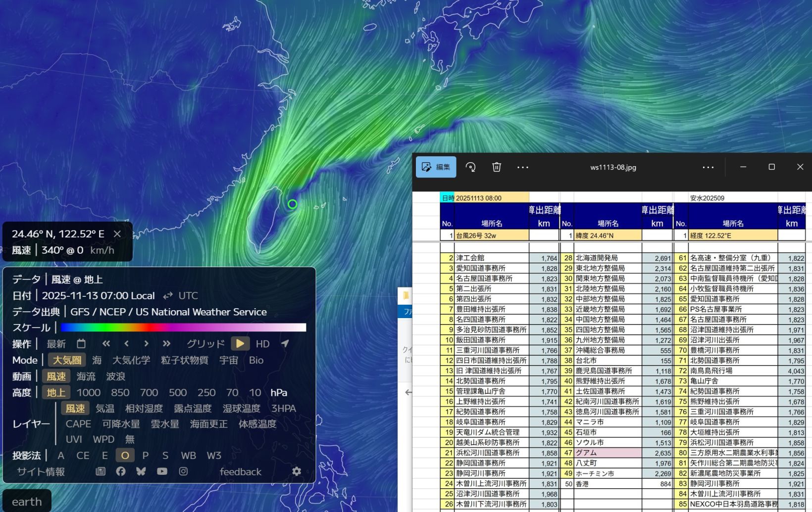
Task: Click the settings gear in earth panel
Action: coord(297,471)
